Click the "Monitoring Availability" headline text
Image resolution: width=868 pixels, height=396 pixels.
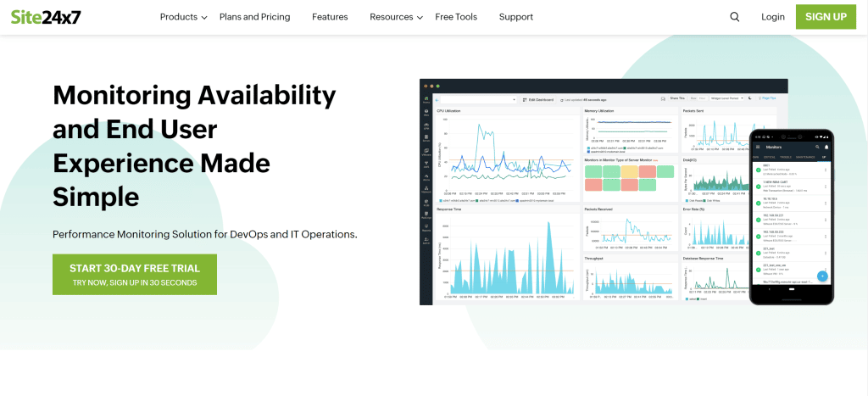(x=194, y=95)
